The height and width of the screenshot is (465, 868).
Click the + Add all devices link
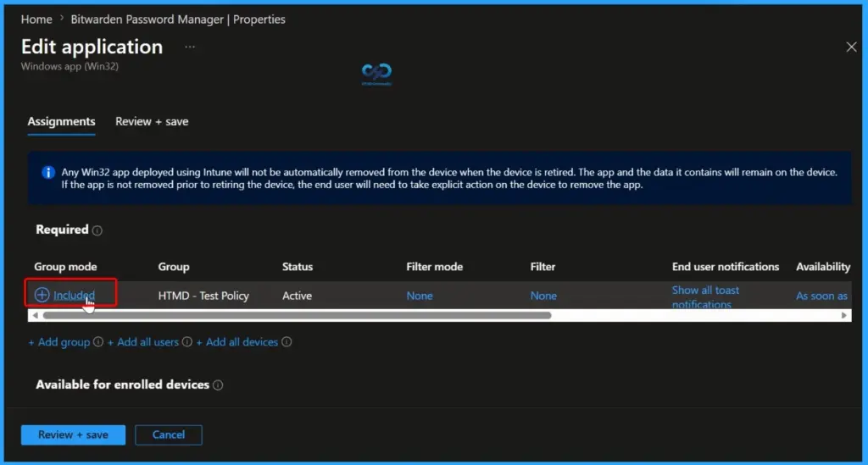pyautogui.click(x=237, y=342)
